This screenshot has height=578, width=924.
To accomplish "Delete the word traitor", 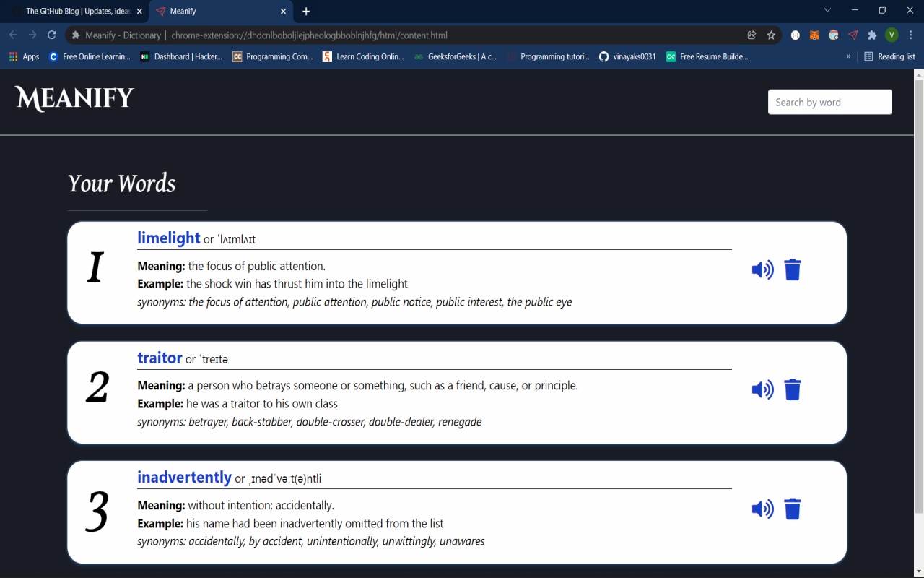I will [793, 389].
